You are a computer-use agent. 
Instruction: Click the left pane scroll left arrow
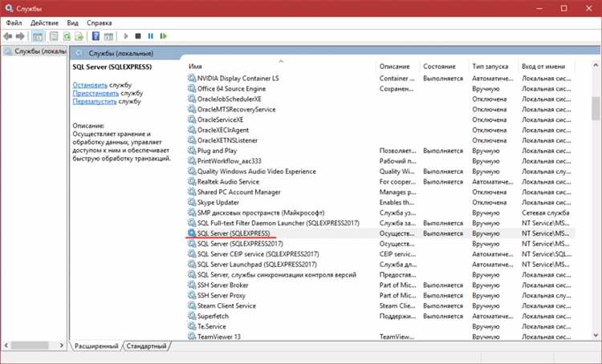pyautogui.click(x=6, y=346)
